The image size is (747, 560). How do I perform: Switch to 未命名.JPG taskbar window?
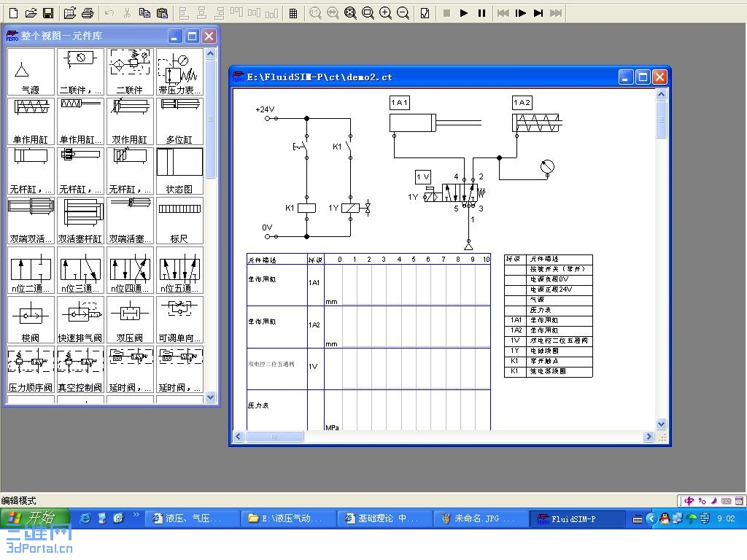[x=481, y=518]
